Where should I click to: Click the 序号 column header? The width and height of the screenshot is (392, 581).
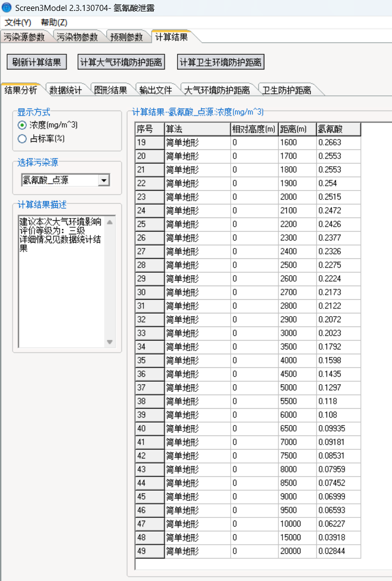[150, 129]
